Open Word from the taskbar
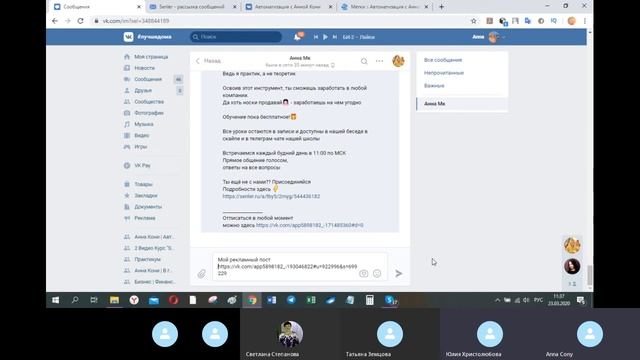 point(271,300)
